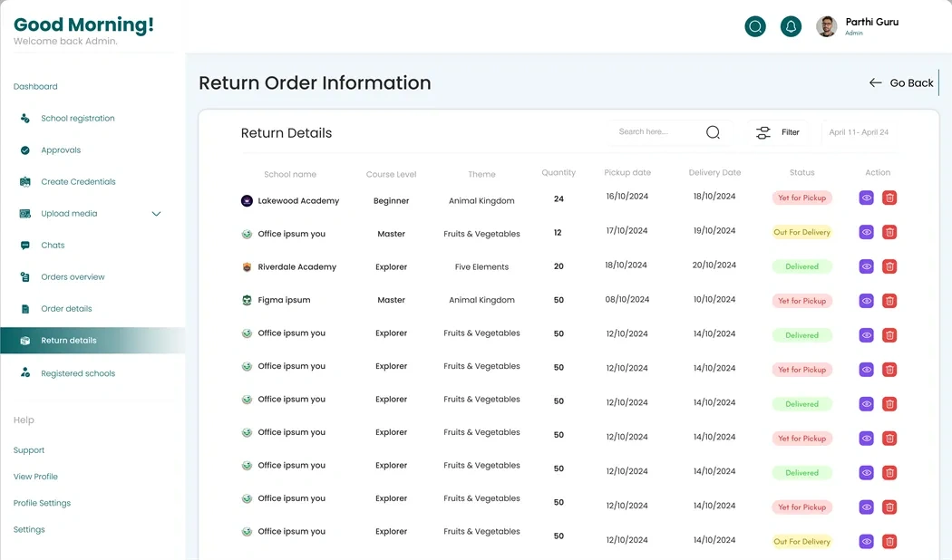Open View Profile link

(x=35, y=477)
